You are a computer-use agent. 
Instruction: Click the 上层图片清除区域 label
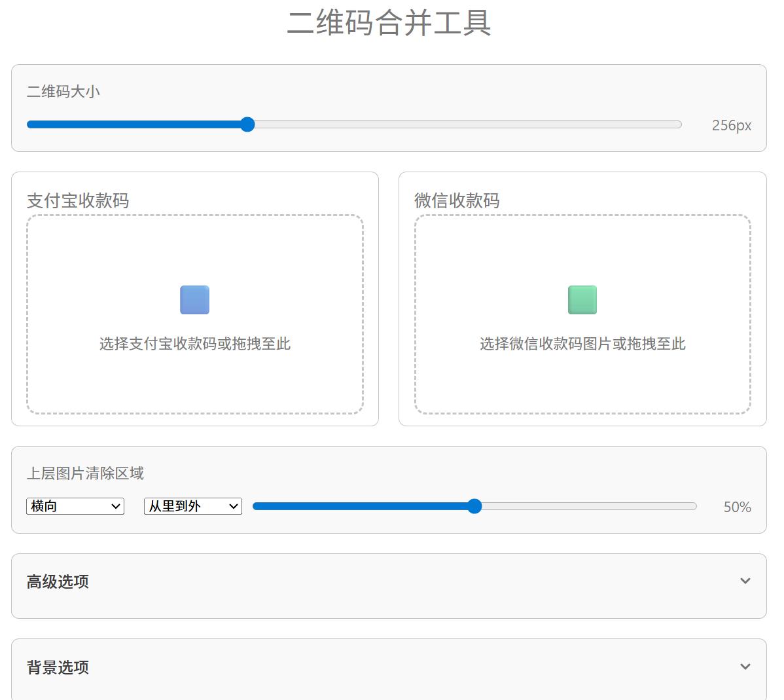pyautogui.click(x=85, y=473)
